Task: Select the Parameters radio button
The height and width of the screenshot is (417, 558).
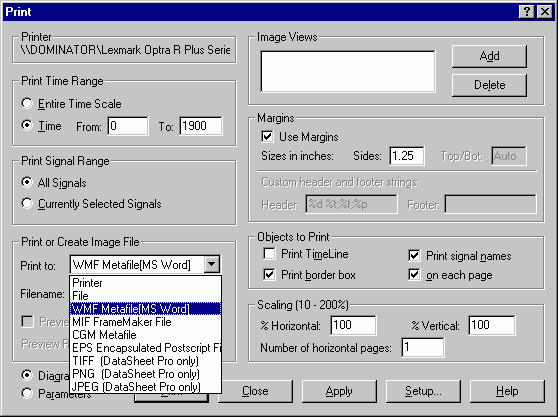Action: click(27, 393)
